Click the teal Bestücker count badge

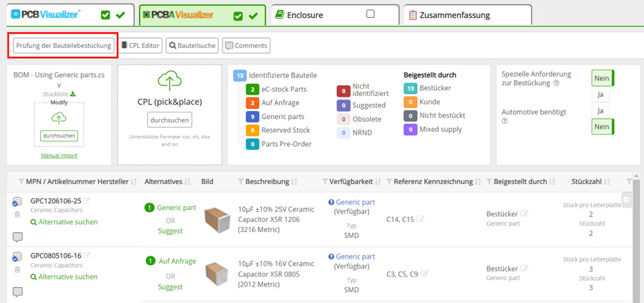410,88
